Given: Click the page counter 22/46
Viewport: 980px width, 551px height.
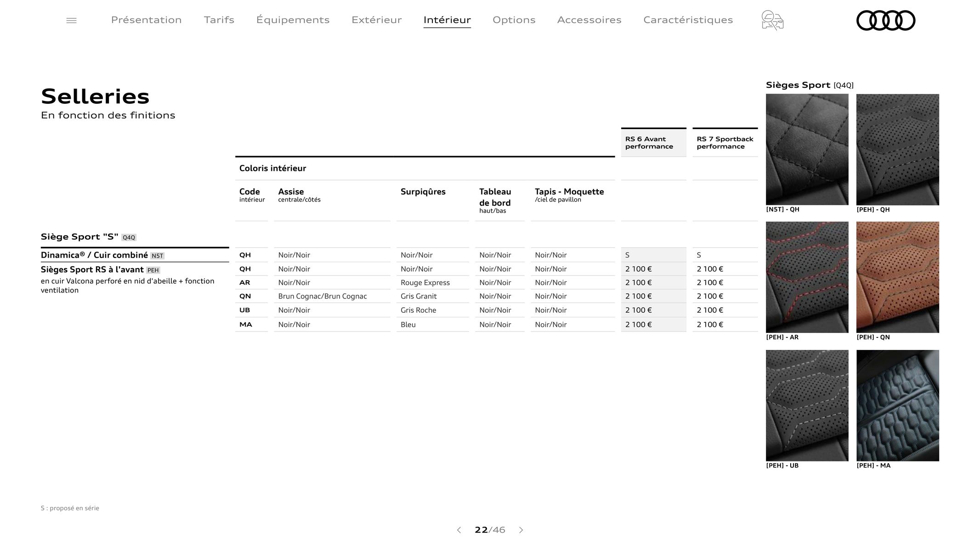Looking at the screenshot, I should pos(490,530).
